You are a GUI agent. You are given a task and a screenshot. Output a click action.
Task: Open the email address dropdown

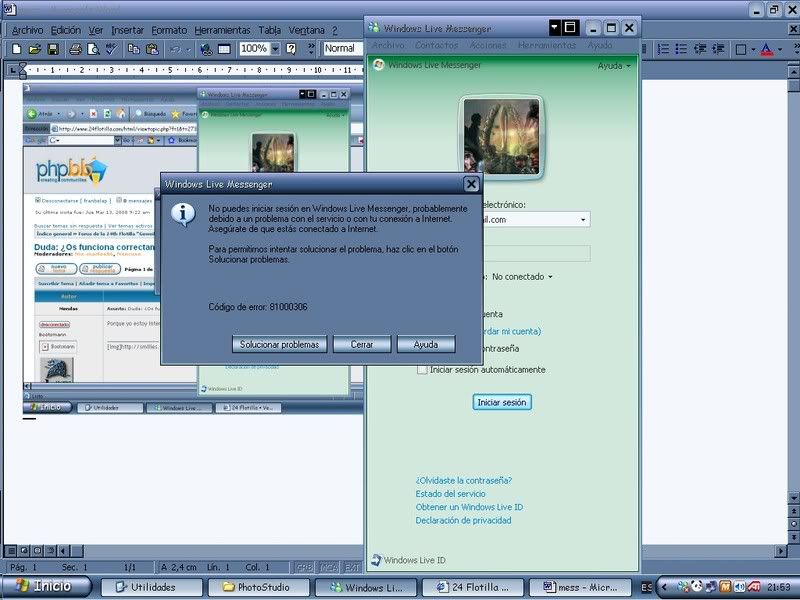pos(583,220)
